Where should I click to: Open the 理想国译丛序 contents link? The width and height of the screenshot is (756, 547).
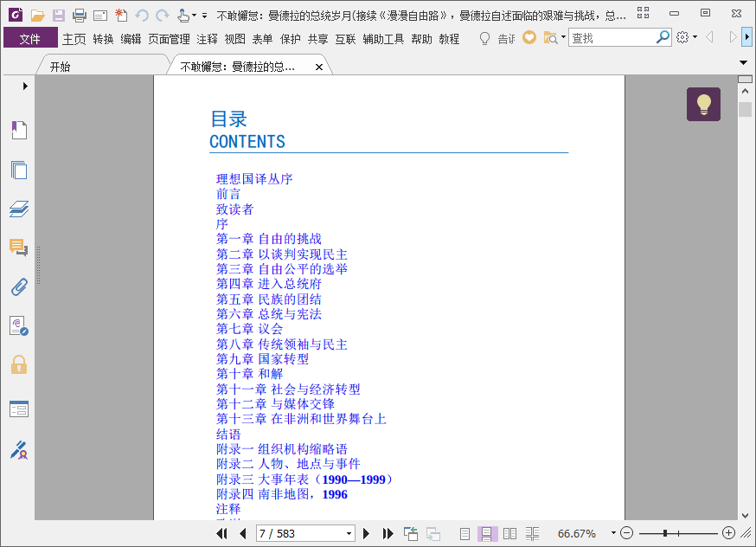point(254,179)
